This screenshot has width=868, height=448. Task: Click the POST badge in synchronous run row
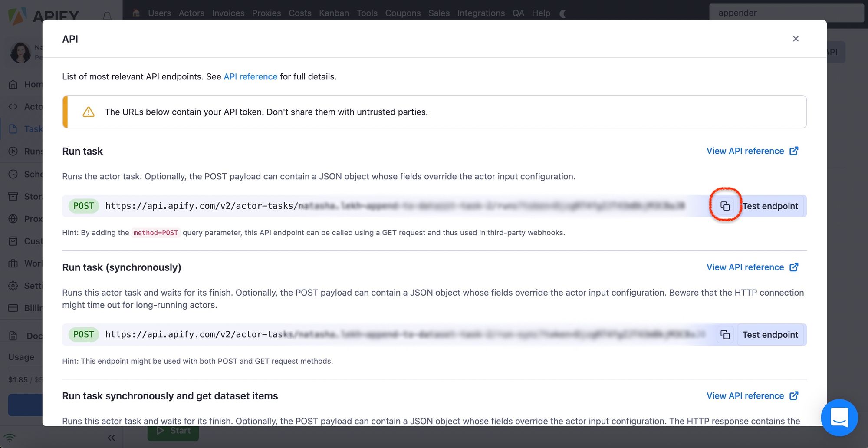click(x=84, y=335)
